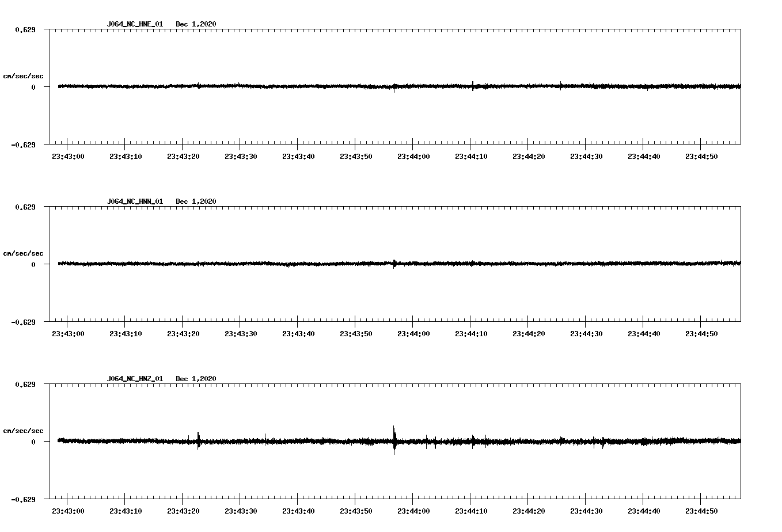This screenshot has width=782, height=532.
Task: Select the 23:44:10 tick on the HNE axis
Action: coord(472,155)
